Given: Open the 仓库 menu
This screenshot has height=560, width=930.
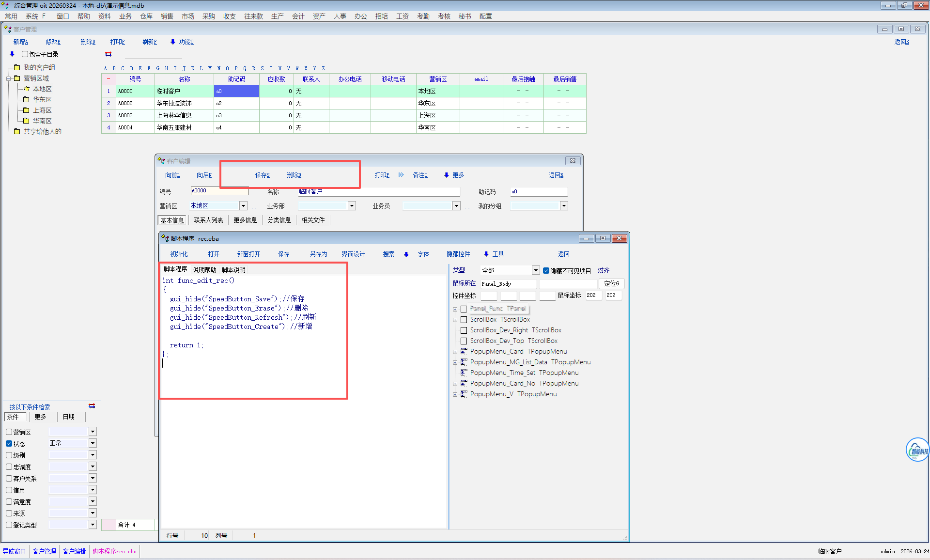Looking at the screenshot, I should point(146,16).
